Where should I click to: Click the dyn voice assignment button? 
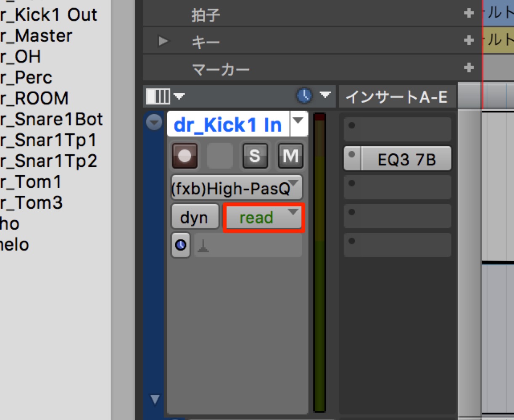pyautogui.click(x=195, y=217)
